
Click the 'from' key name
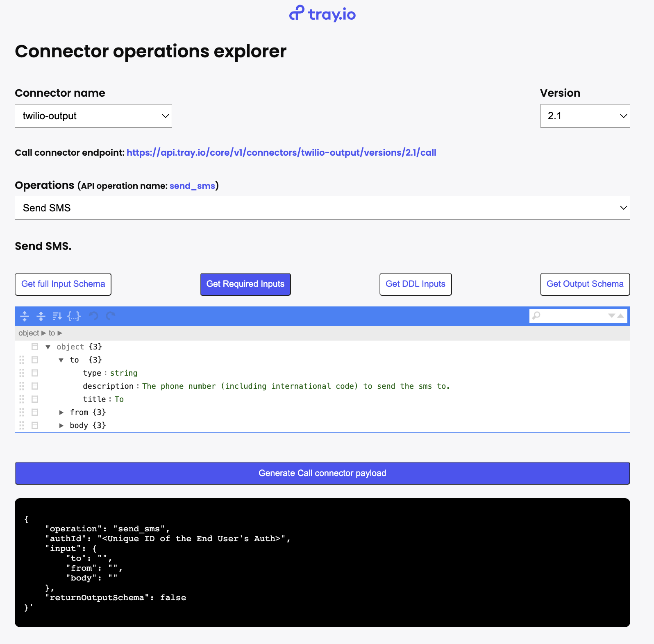pos(79,412)
